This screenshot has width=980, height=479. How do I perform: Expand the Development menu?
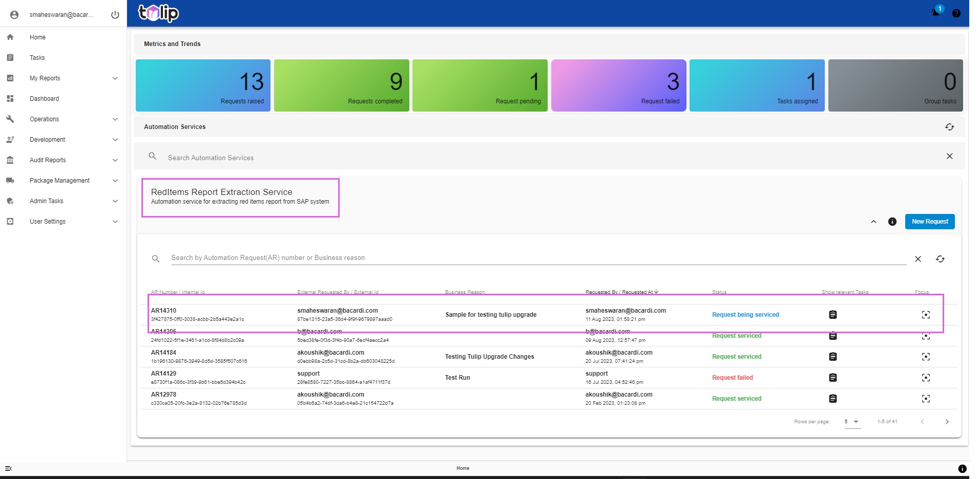115,140
